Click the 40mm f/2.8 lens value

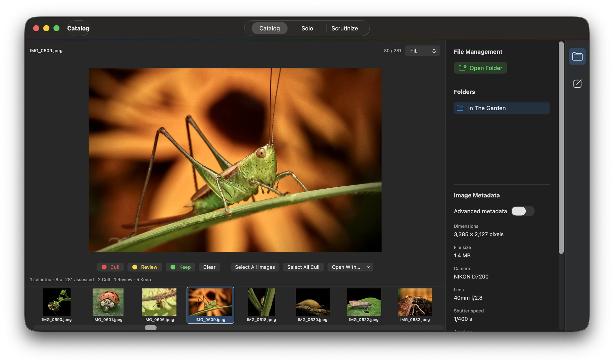[468, 298]
